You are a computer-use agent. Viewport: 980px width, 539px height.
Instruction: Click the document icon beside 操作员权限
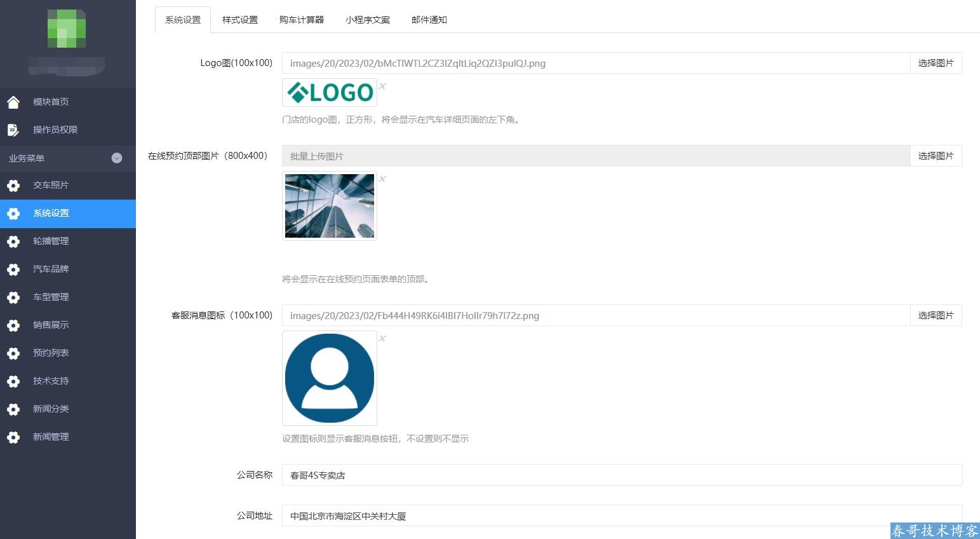pyautogui.click(x=13, y=130)
